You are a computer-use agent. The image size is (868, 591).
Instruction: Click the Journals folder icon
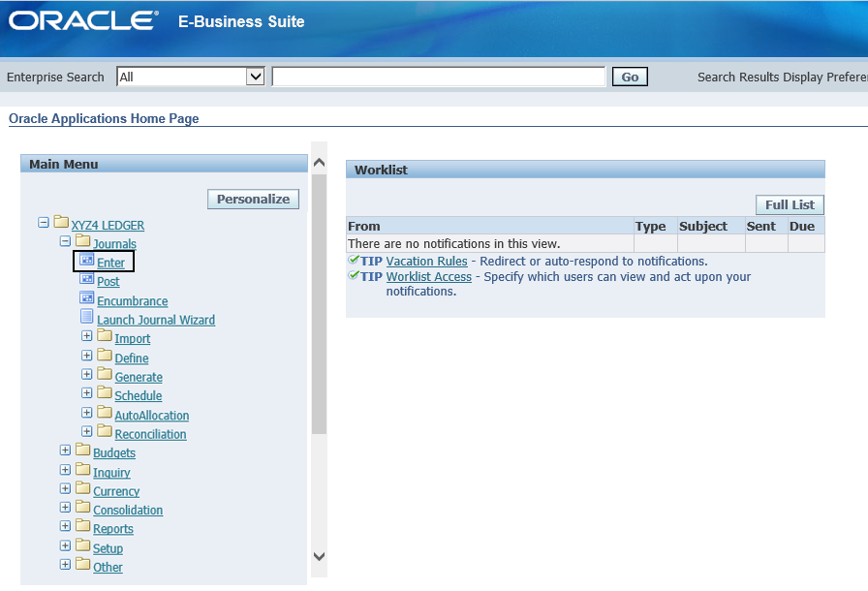[83, 240]
